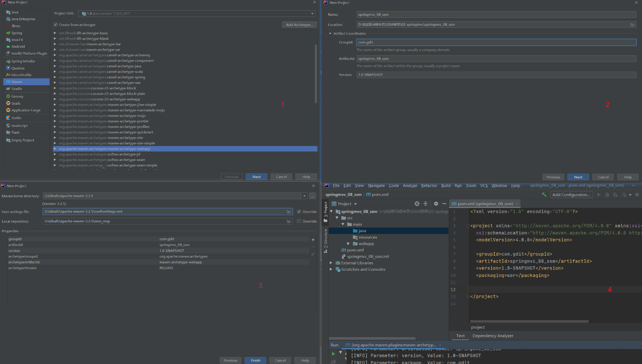642x364 pixels.
Task: Click the Add Archetype... button
Action: pyautogui.click(x=300, y=25)
